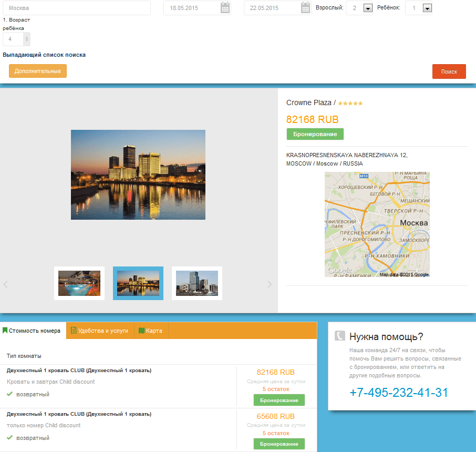This screenshot has width=476, height=452.
Task: Select the night skyline thumbnail
Action: click(x=138, y=283)
